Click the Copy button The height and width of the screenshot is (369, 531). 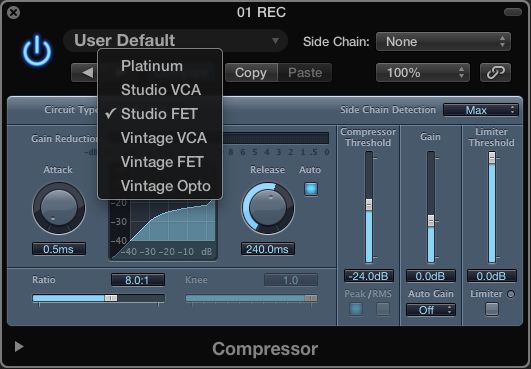tap(251, 72)
